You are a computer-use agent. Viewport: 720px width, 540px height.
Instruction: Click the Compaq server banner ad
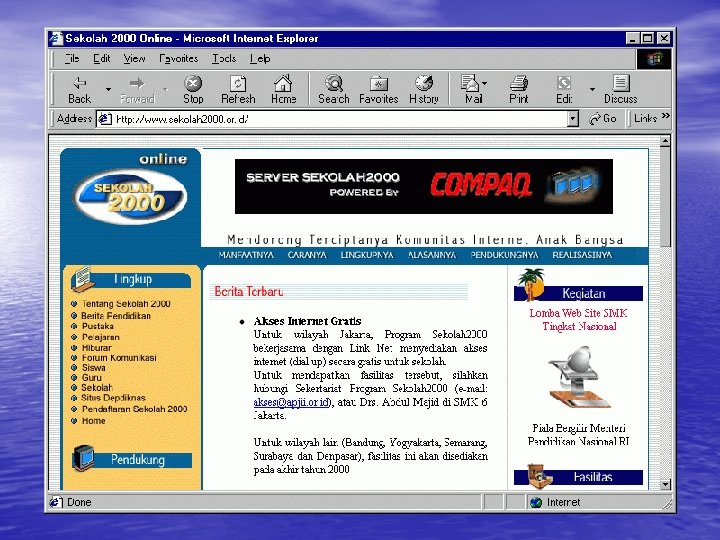[423, 186]
